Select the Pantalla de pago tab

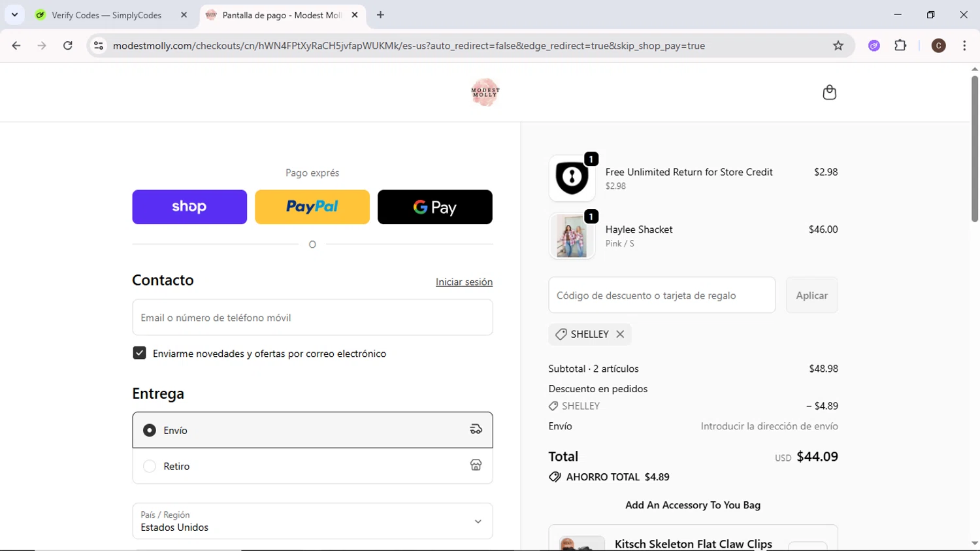[282, 15]
